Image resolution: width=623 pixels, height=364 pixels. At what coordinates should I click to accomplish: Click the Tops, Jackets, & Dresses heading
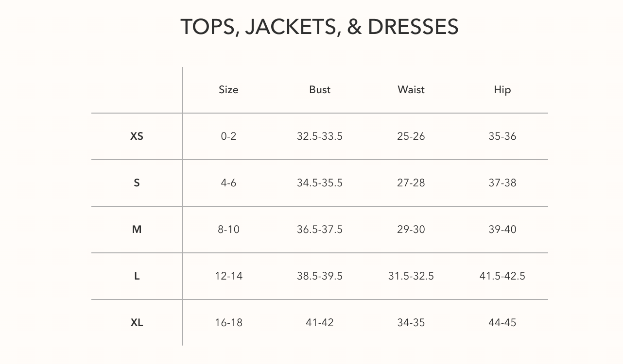319,27
